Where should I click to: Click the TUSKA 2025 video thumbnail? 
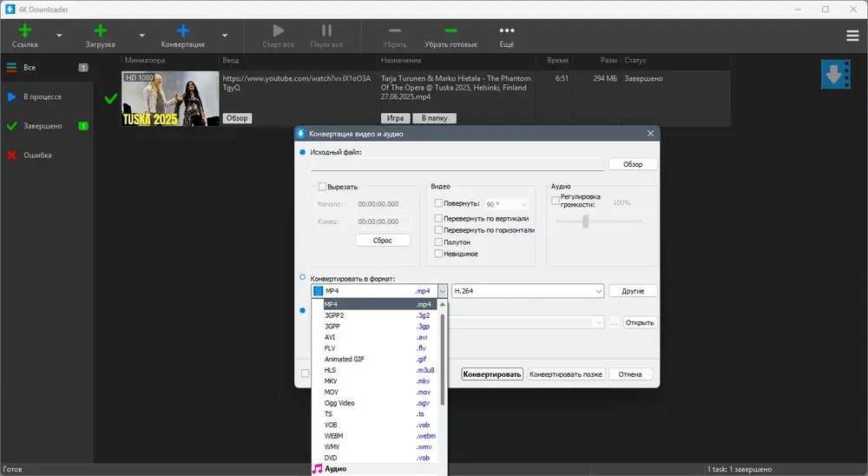coord(170,99)
